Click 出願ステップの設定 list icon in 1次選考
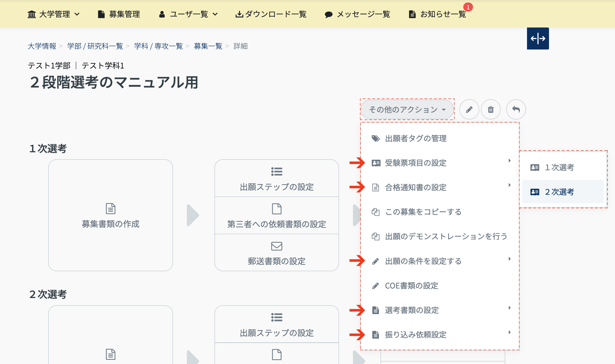615x364 pixels. [276, 172]
